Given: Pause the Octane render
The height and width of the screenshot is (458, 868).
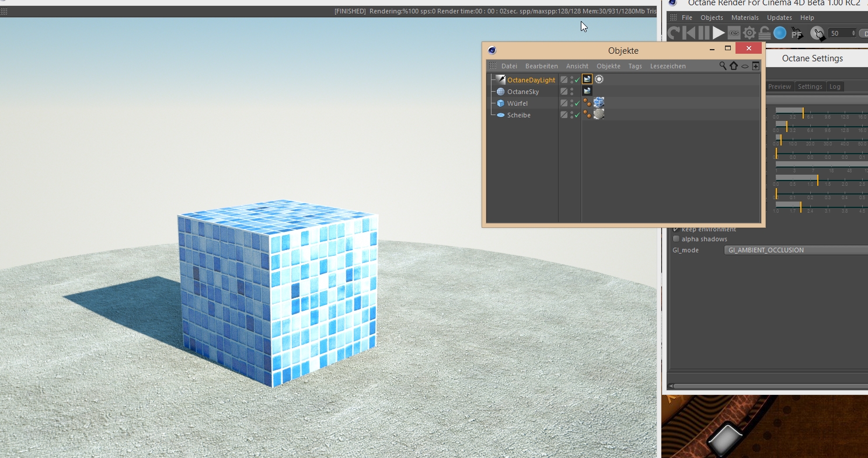Looking at the screenshot, I should [704, 33].
